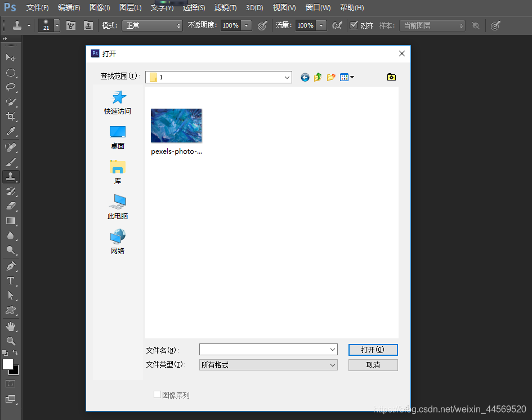Image resolution: width=532 pixels, height=420 pixels.
Task: Select the Lasso tool
Action: (11, 87)
